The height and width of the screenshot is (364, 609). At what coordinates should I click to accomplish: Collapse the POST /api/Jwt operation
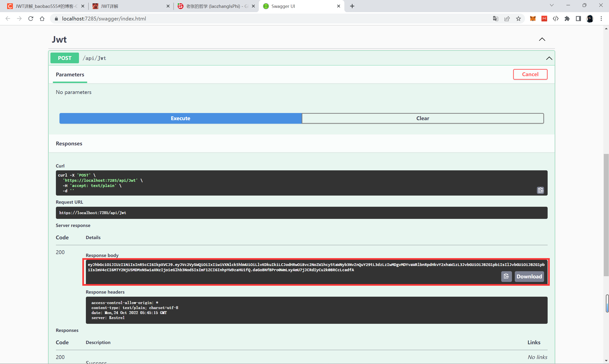(x=549, y=58)
